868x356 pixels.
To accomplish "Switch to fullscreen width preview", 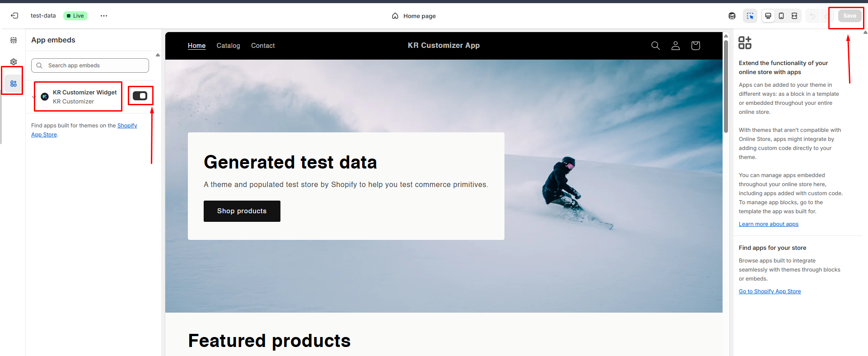I will point(794,16).
